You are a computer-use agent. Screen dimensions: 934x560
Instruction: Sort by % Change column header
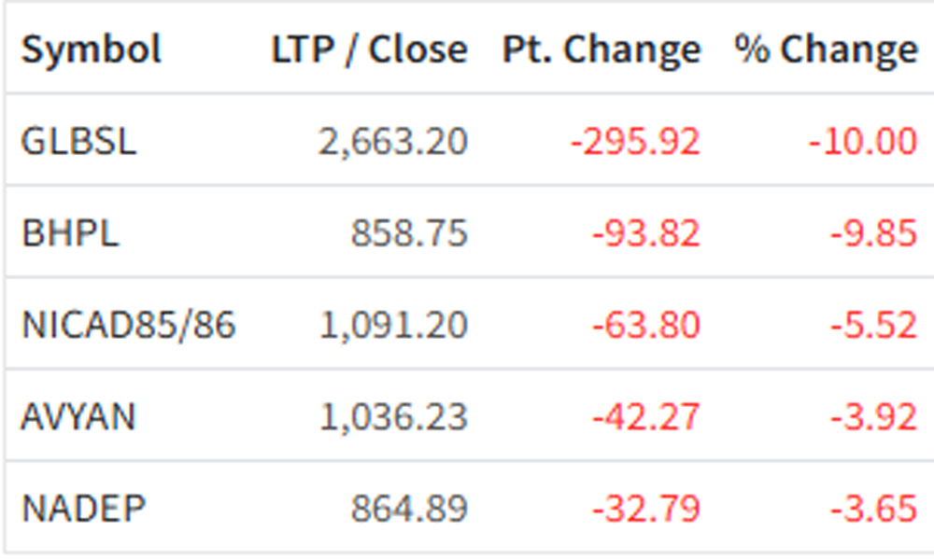point(826,49)
